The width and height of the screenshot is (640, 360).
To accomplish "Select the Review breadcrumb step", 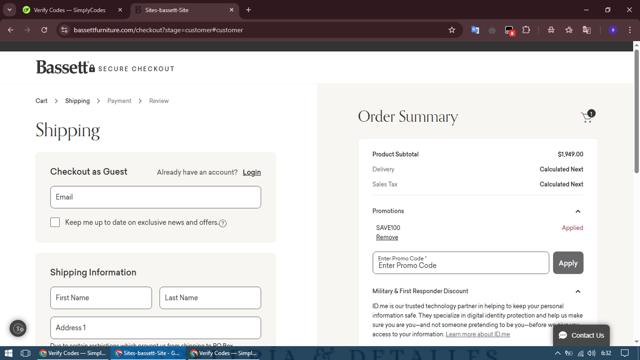I will point(158,101).
